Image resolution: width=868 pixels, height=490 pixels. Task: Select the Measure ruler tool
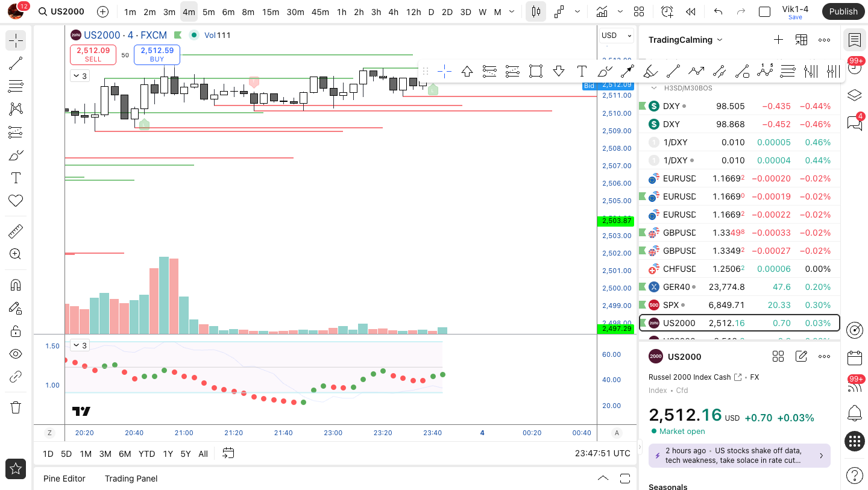16,231
